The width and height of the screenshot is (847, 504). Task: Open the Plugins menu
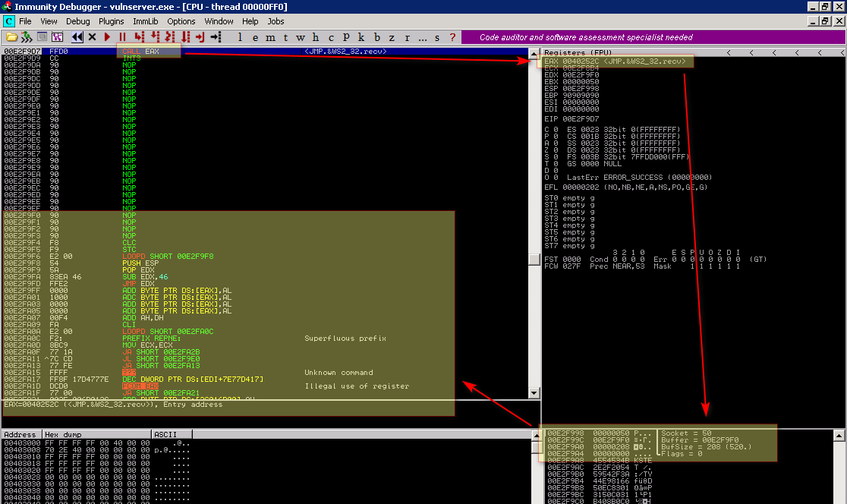point(112,21)
